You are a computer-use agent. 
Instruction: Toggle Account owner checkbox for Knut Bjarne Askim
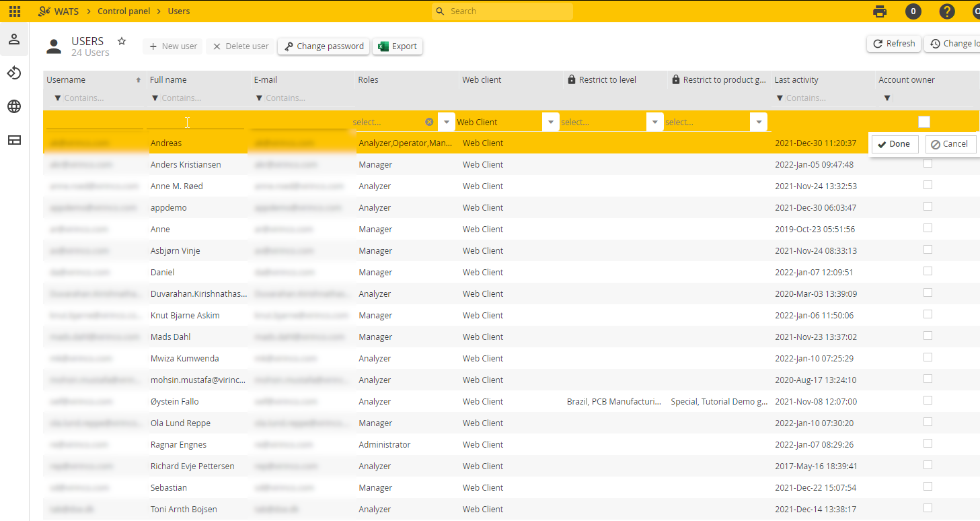[x=928, y=314]
